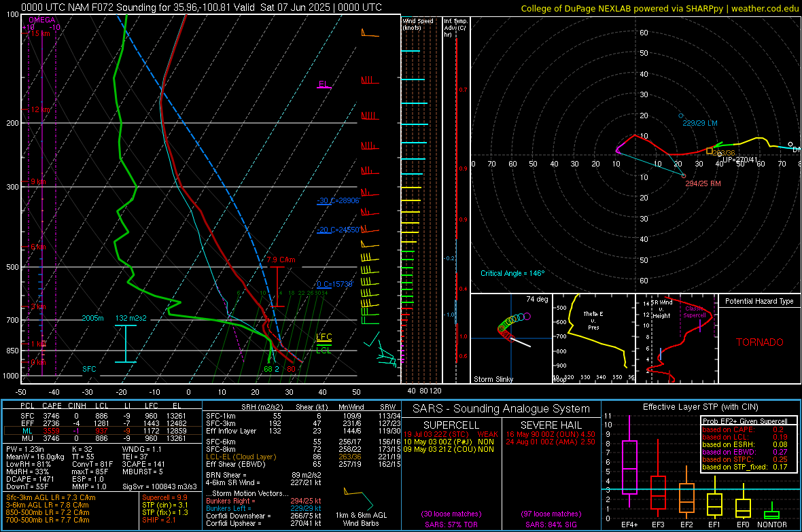Click the green LCL marker on the skew-T
Image resolution: width=802 pixels, height=532 pixels.
[x=324, y=350]
